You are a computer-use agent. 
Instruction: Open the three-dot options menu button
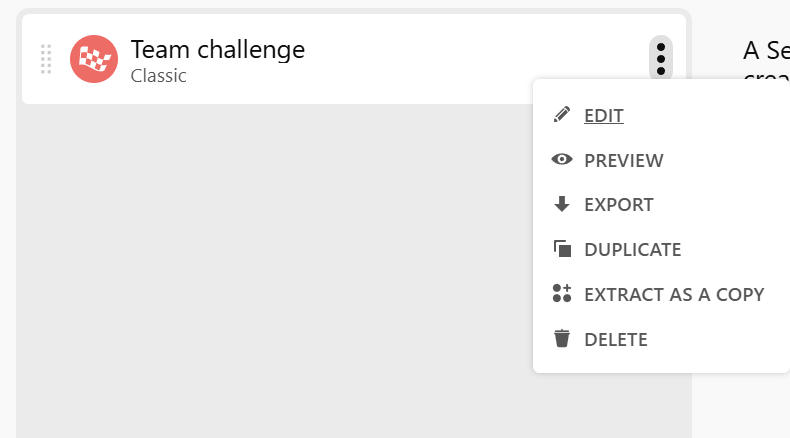pos(660,58)
